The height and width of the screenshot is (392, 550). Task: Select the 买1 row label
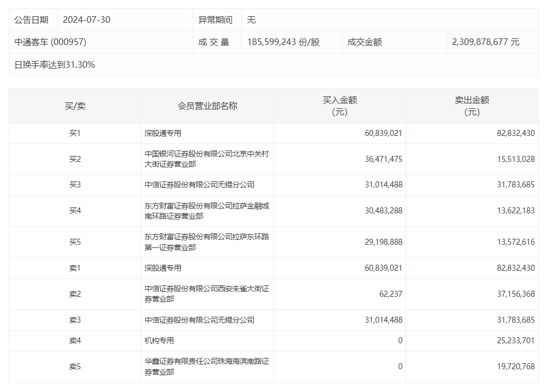(75, 133)
